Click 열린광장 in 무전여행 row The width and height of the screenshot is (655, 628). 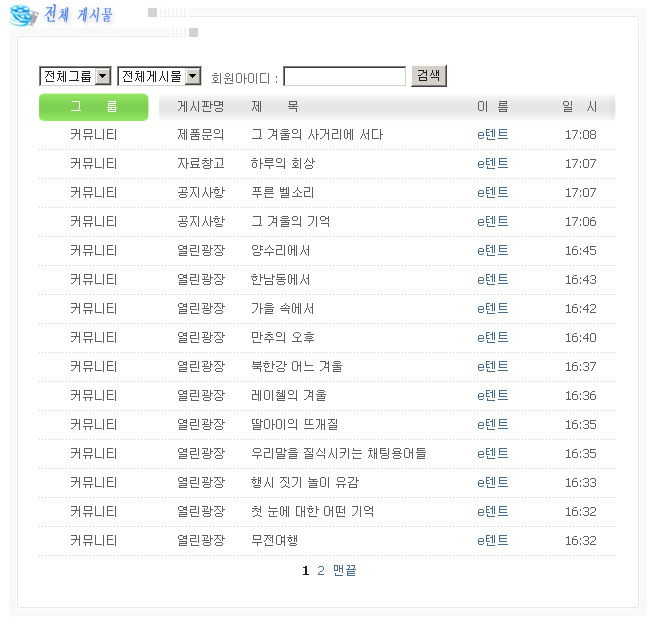(x=201, y=541)
